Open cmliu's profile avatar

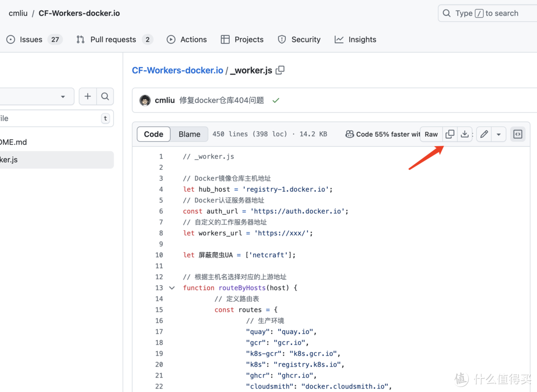click(144, 99)
